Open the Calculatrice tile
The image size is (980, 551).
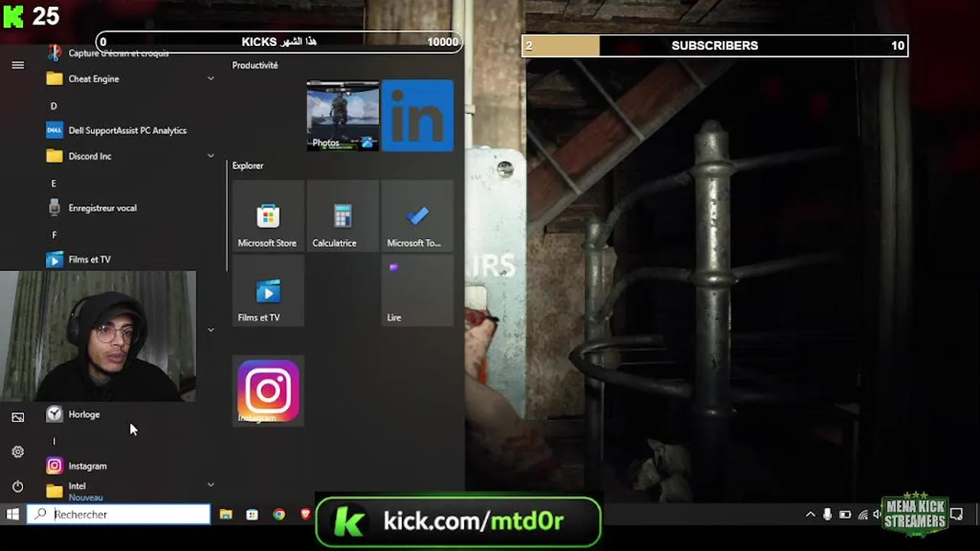click(343, 216)
